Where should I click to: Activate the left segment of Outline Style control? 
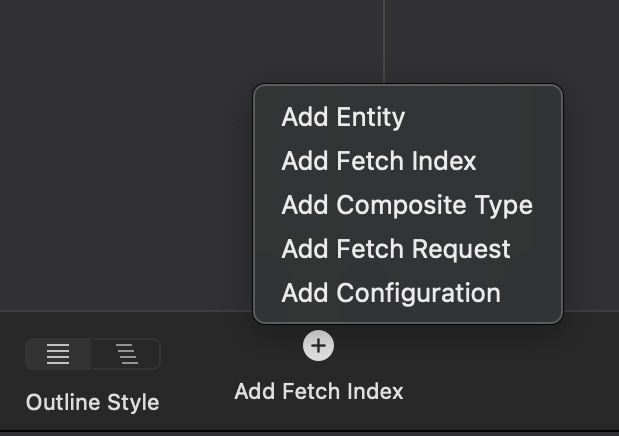coord(58,354)
